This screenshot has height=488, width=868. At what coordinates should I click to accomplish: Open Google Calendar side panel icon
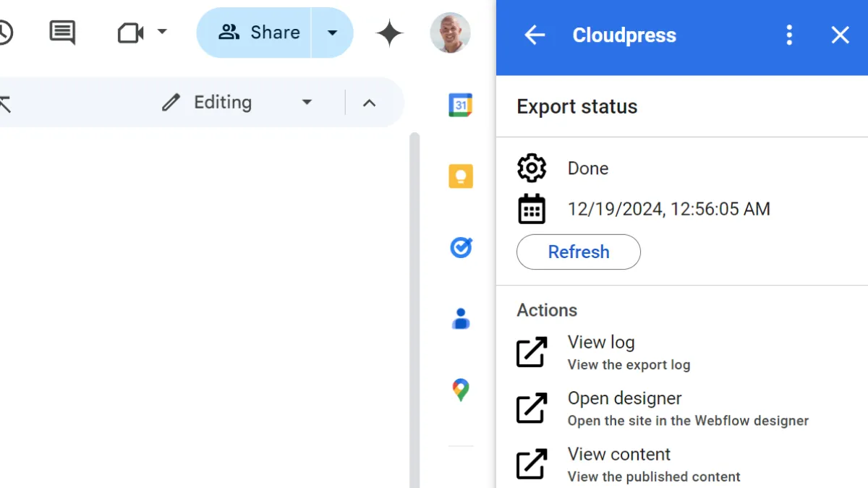(461, 106)
